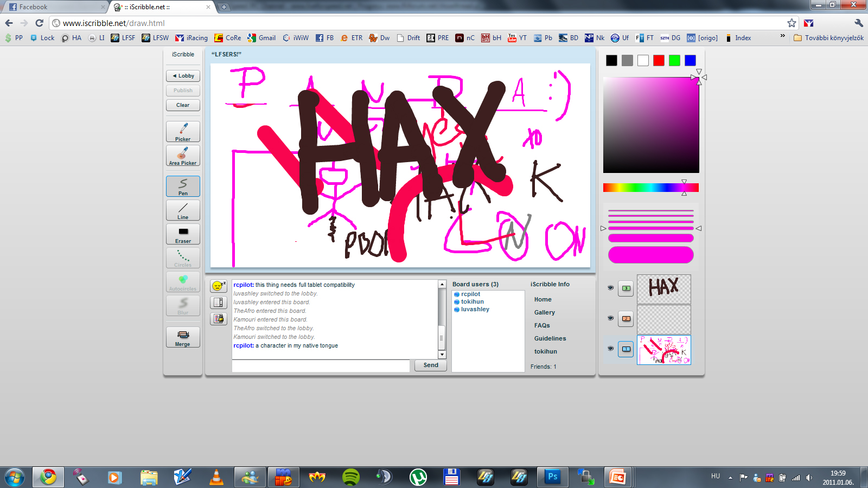Select the Area Picker tool

tap(183, 155)
